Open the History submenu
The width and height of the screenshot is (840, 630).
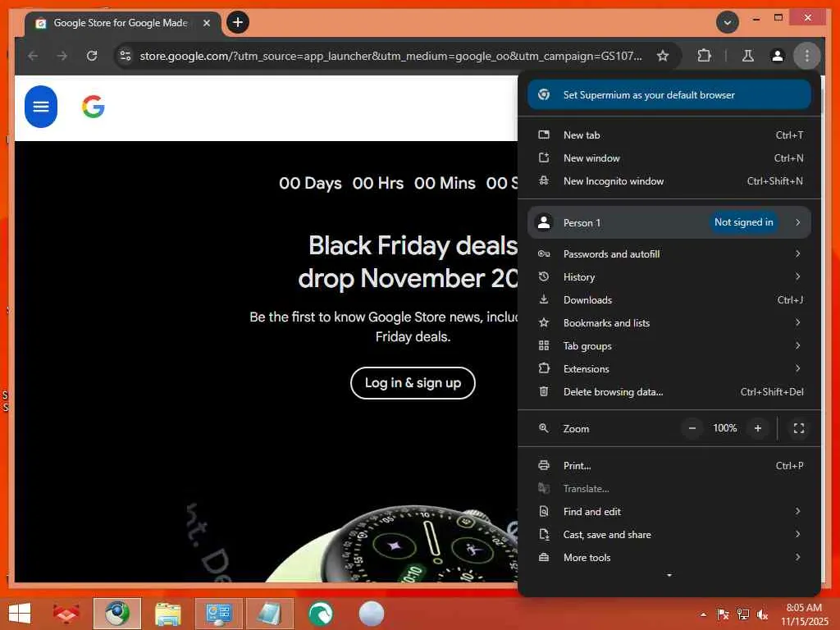[x=669, y=277]
